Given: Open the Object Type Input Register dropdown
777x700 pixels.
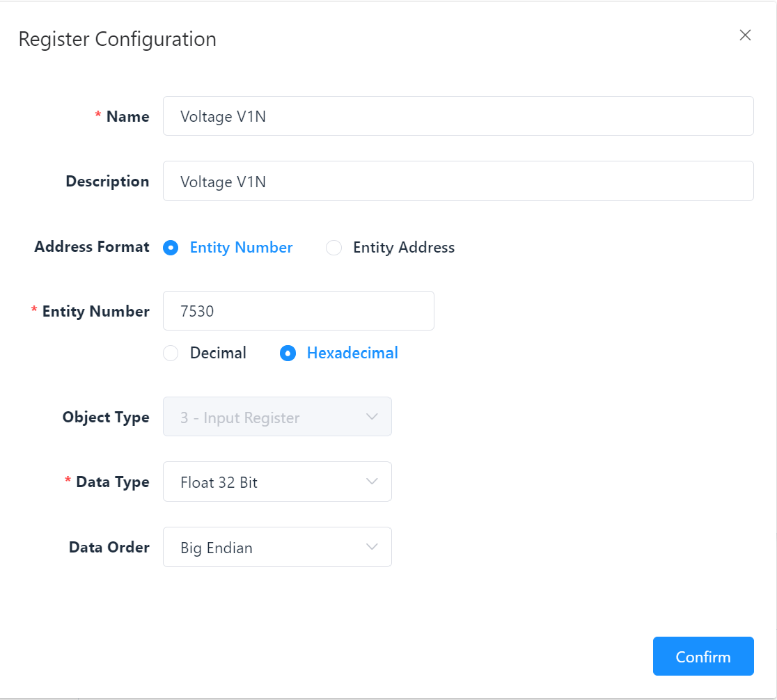Looking at the screenshot, I should point(276,417).
